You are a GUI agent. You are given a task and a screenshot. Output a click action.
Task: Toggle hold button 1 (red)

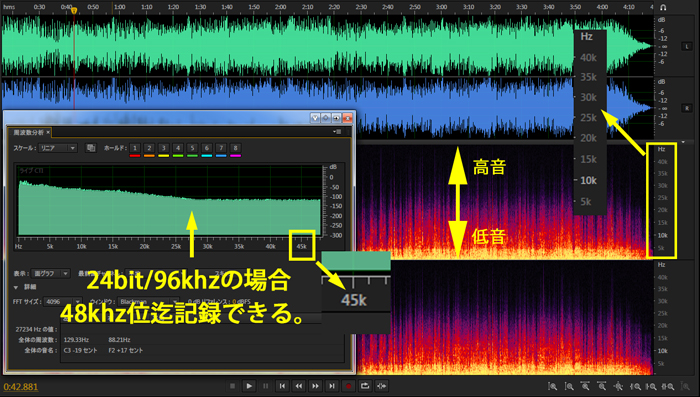click(135, 148)
